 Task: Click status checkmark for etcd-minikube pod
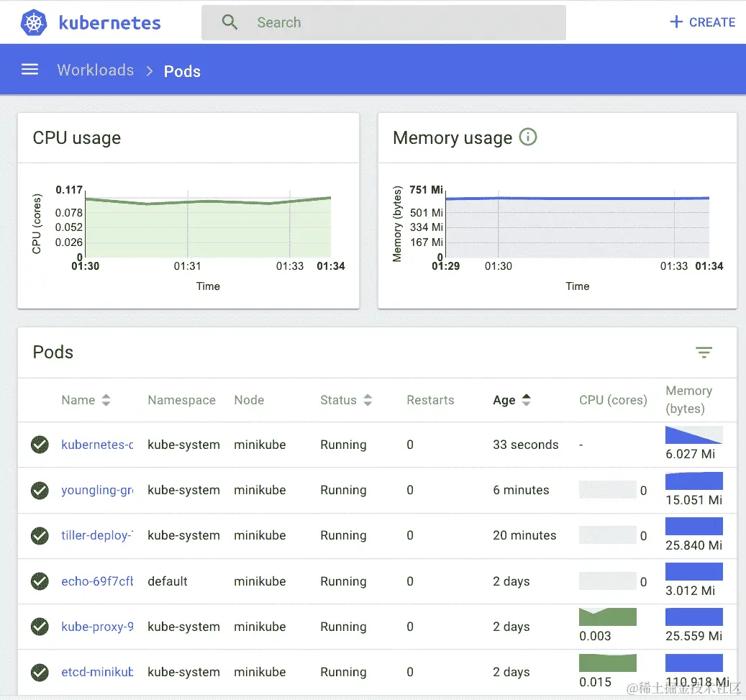(40, 672)
